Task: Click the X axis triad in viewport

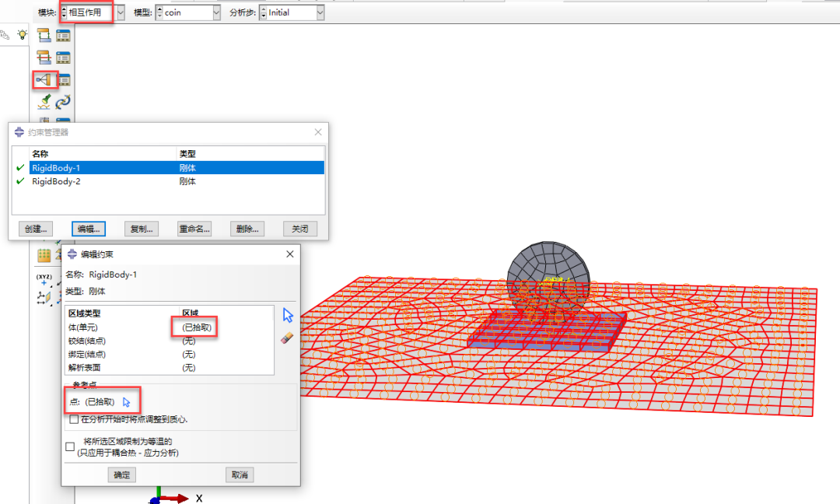Action: pyautogui.click(x=177, y=498)
